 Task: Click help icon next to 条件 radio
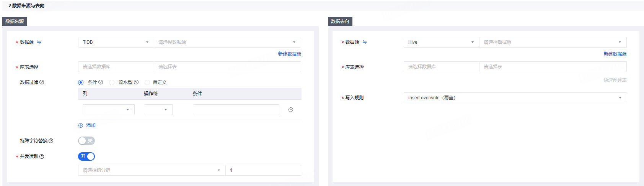click(x=101, y=82)
